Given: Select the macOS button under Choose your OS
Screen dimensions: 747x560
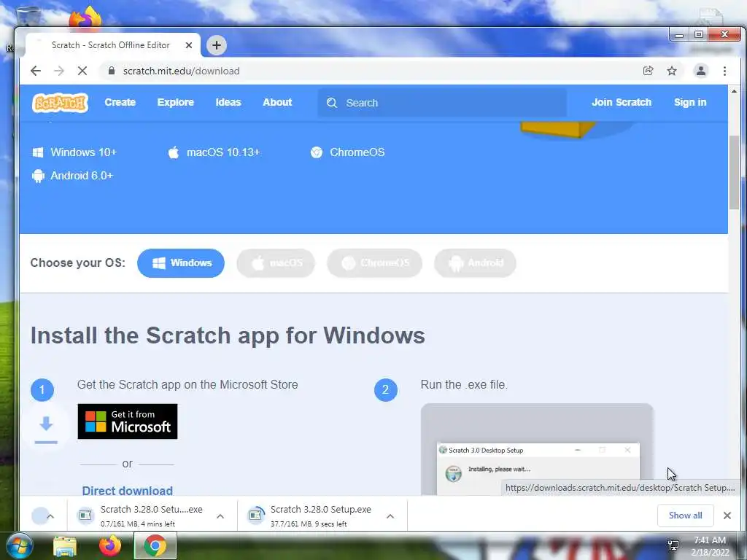Looking at the screenshot, I should (x=276, y=262).
